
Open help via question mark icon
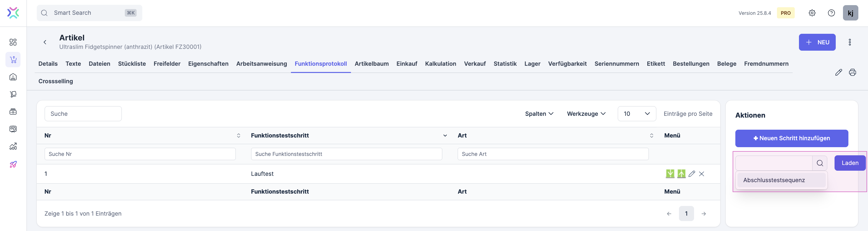(x=831, y=13)
